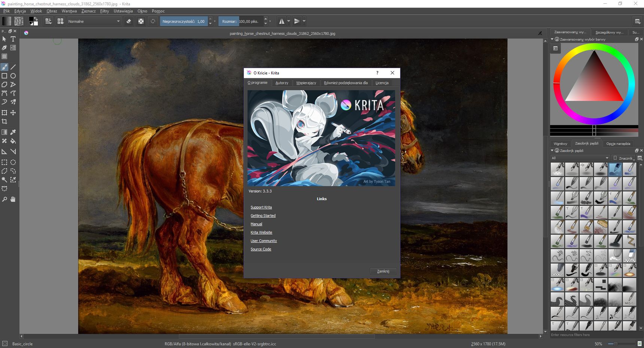Click the Zamknij button in dialog
Viewport: 644px width, 348px height.
pos(383,271)
